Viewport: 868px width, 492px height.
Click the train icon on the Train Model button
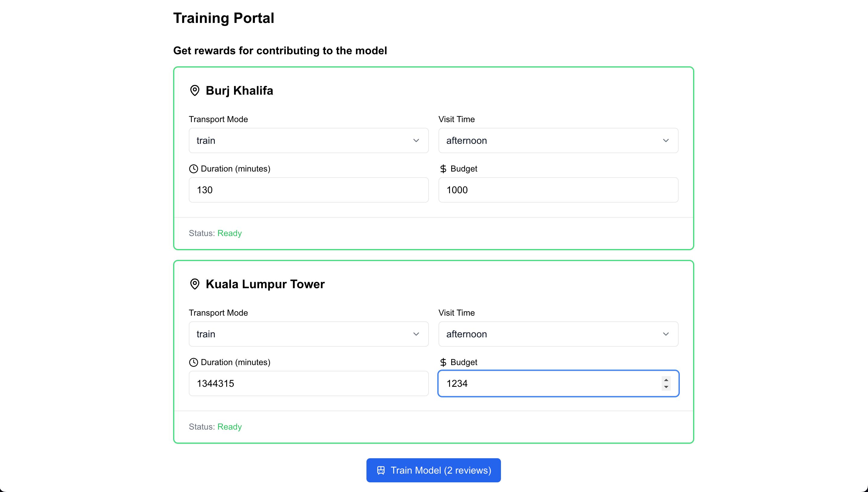tap(381, 470)
